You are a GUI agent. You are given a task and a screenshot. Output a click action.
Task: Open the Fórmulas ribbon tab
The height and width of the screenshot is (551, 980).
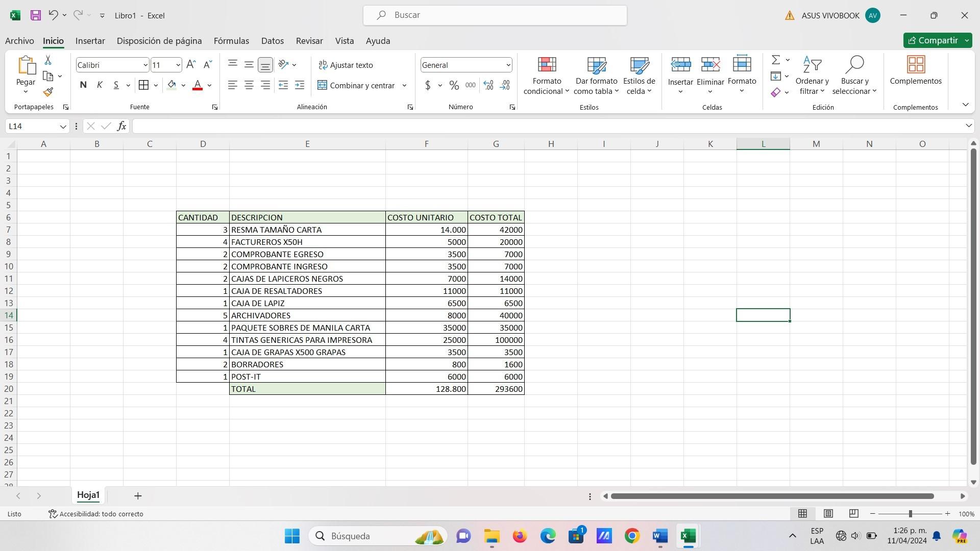[x=231, y=41]
